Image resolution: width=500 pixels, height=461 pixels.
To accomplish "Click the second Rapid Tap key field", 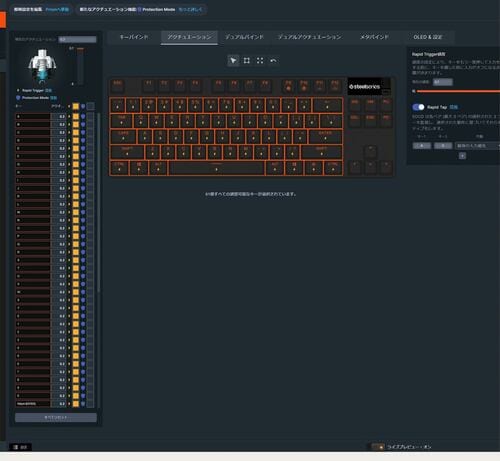I will (x=443, y=146).
